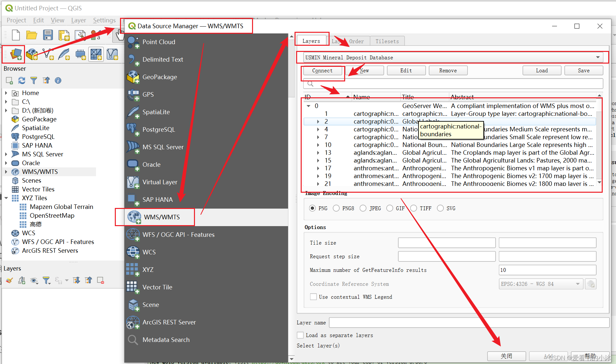Click Refresh icon in Browser panel
This screenshot has width=616, height=364.
click(22, 80)
